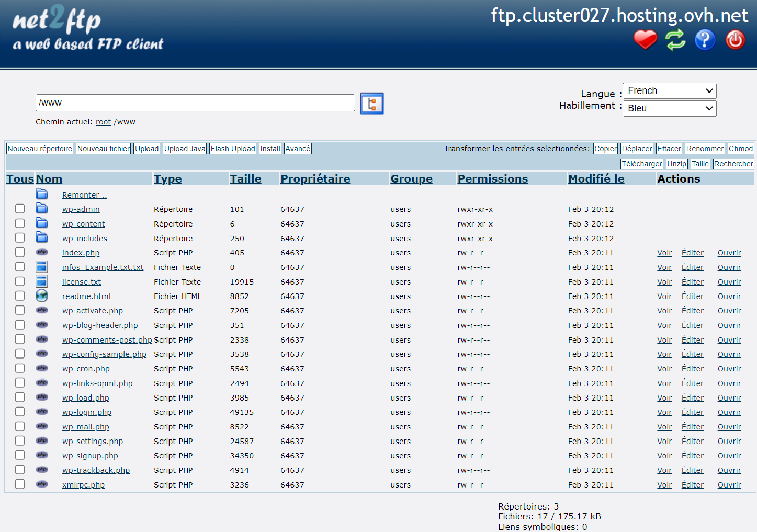
Task: Click the license.txt text file icon
Action: pos(42,281)
